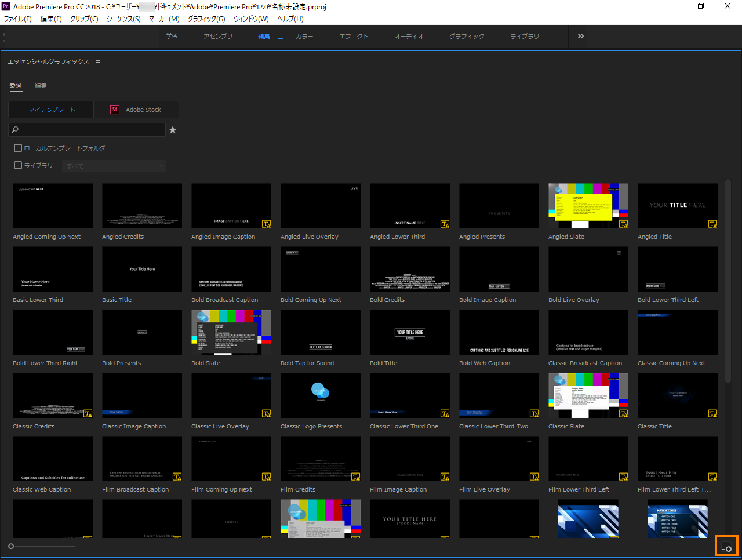Click font warning badge on Classic Slate
Screen dimensions: 742x560
click(623, 413)
